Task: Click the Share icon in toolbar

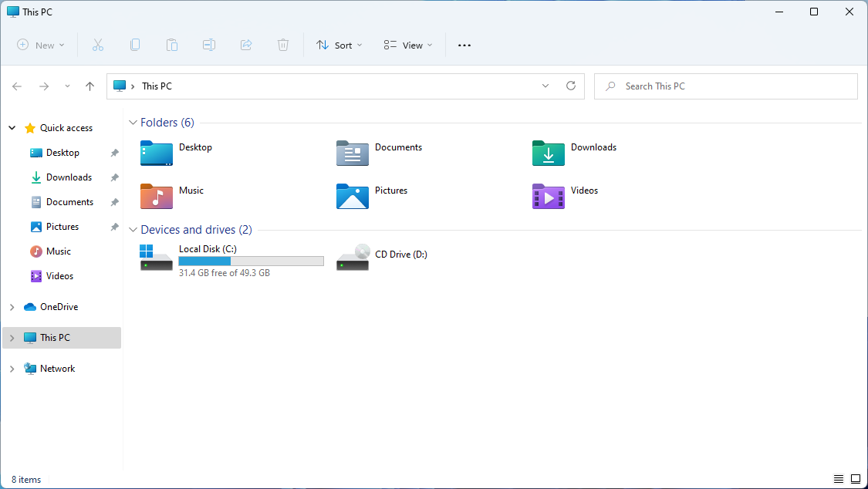Action: click(246, 46)
